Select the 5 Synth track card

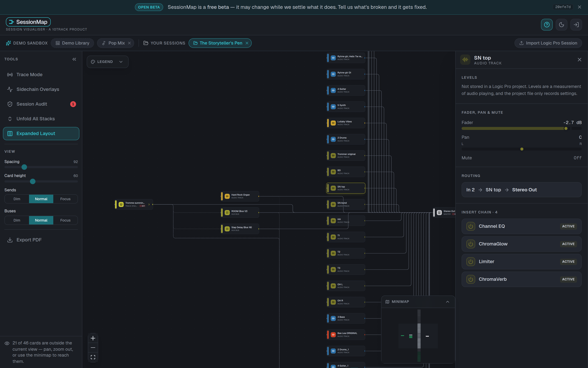pos(345,107)
